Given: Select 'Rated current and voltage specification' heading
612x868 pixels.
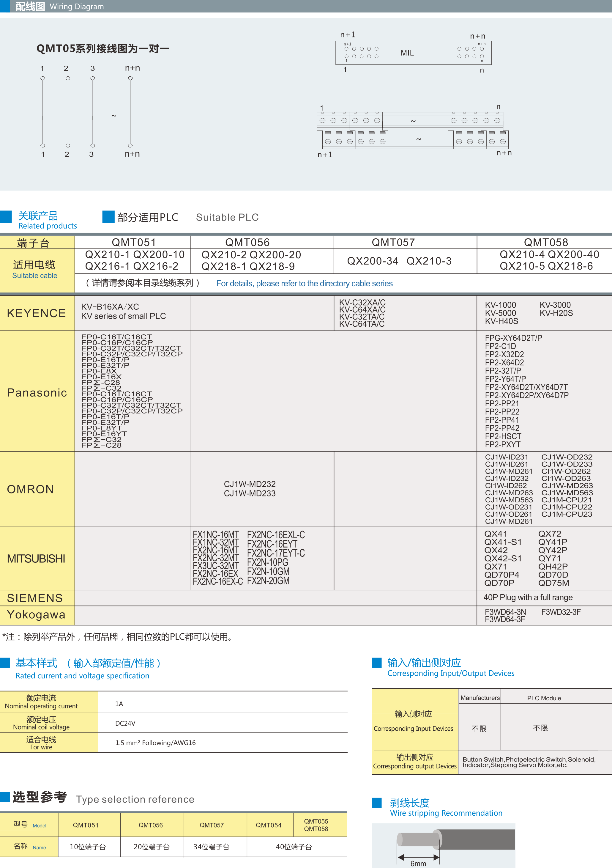Looking at the screenshot, I should coord(82,676).
